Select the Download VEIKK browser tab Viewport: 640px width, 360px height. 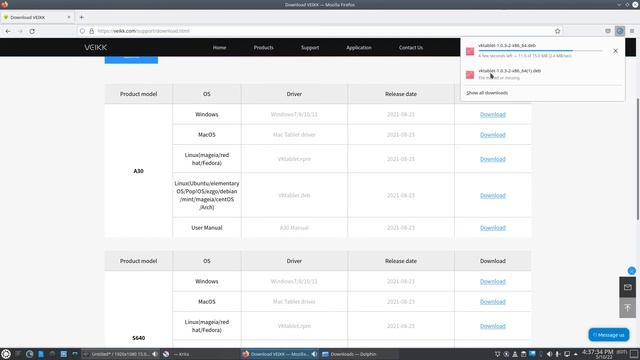pyautogui.click(x=37, y=17)
